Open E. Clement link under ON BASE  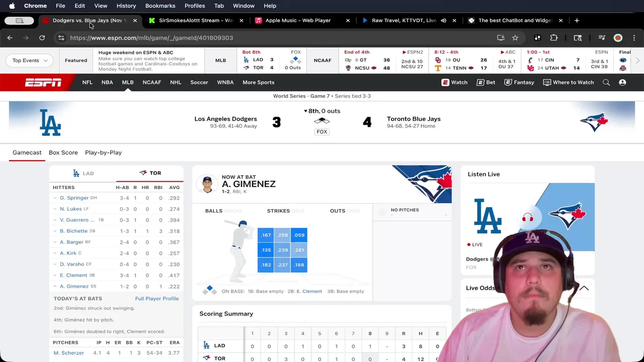pos(309,292)
